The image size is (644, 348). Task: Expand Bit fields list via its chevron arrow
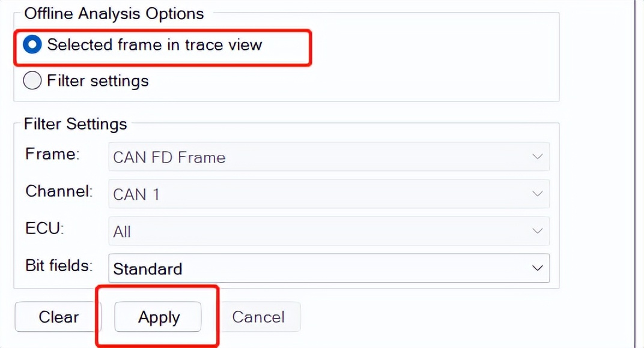(537, 268)
